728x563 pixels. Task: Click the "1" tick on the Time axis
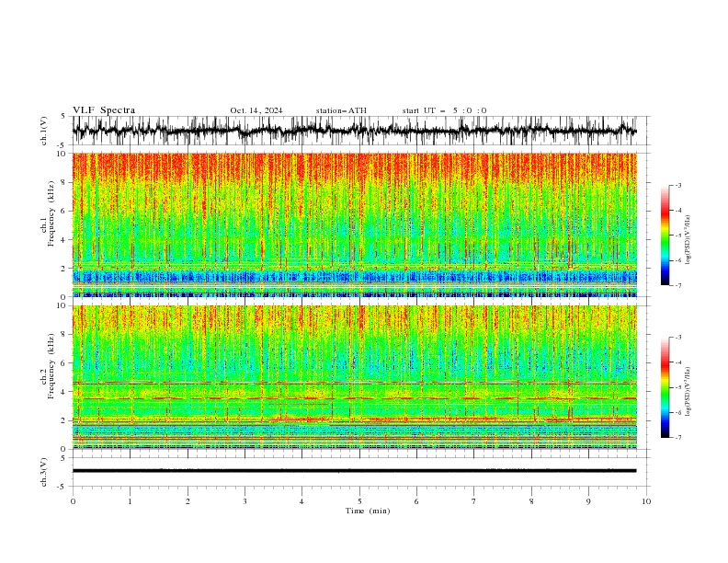130,501
